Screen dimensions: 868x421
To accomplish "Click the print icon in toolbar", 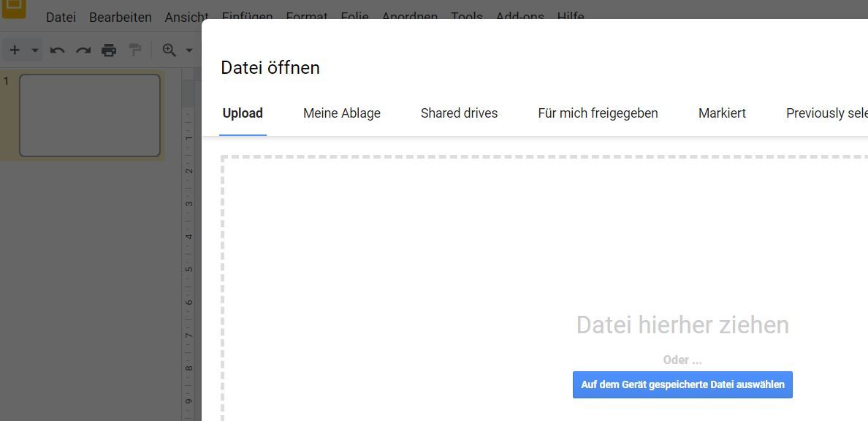I will point(109,50).
